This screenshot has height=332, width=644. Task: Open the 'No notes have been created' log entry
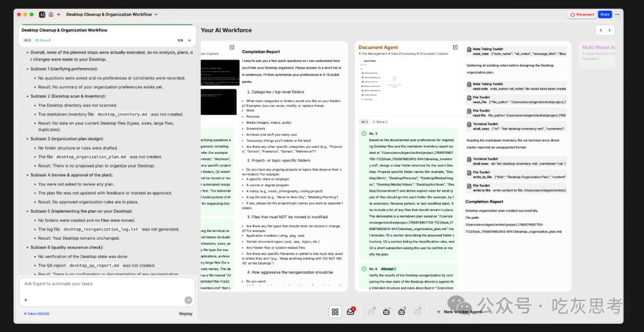click(x=516, y=86)
